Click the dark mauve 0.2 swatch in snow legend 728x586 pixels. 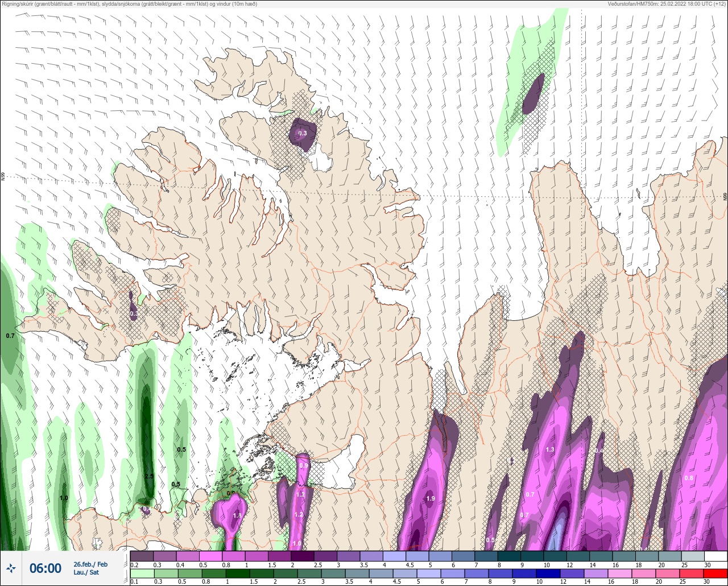coord(142,556)
